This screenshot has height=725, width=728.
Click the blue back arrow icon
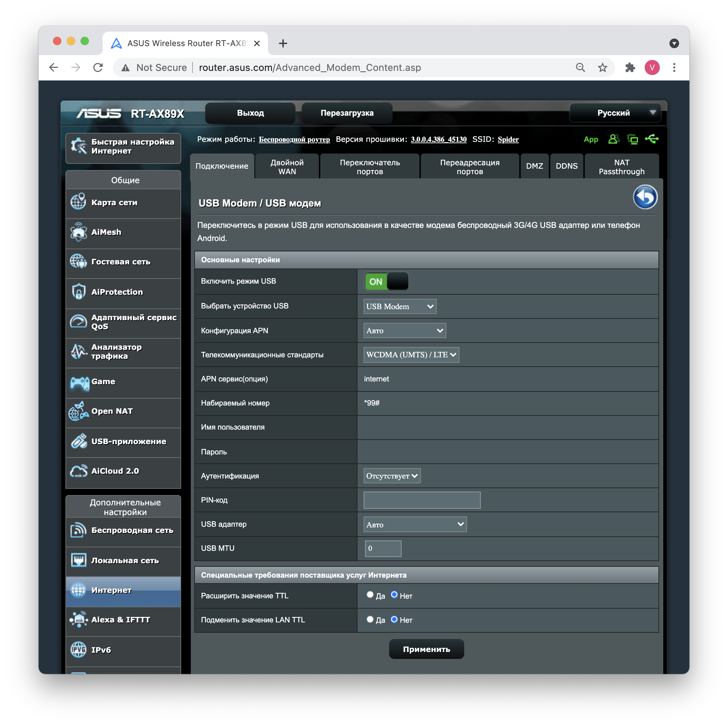pos(645,197)
